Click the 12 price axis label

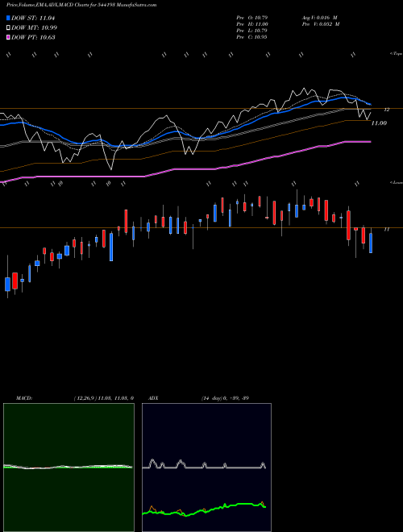point(386,110)
